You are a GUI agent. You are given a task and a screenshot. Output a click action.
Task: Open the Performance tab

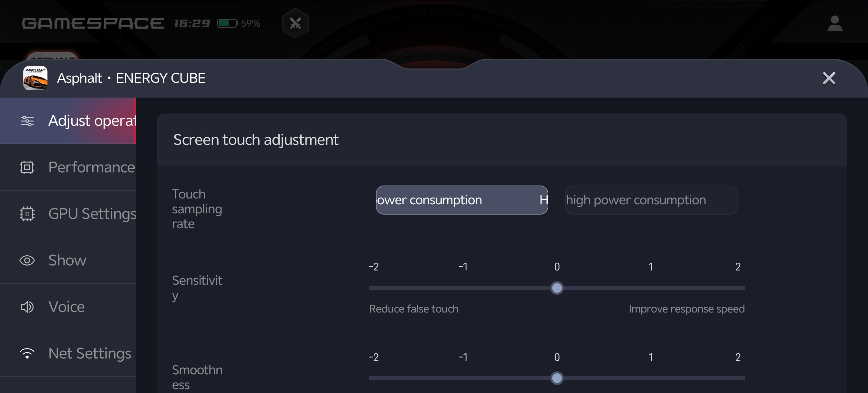coord(91,167)
